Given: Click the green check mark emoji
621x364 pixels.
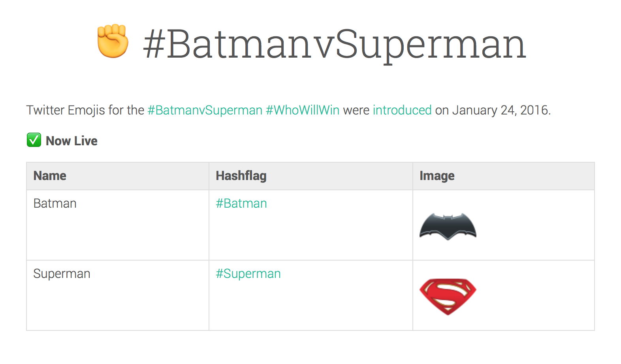Looking at the screenshot, I should coord(34,140).
